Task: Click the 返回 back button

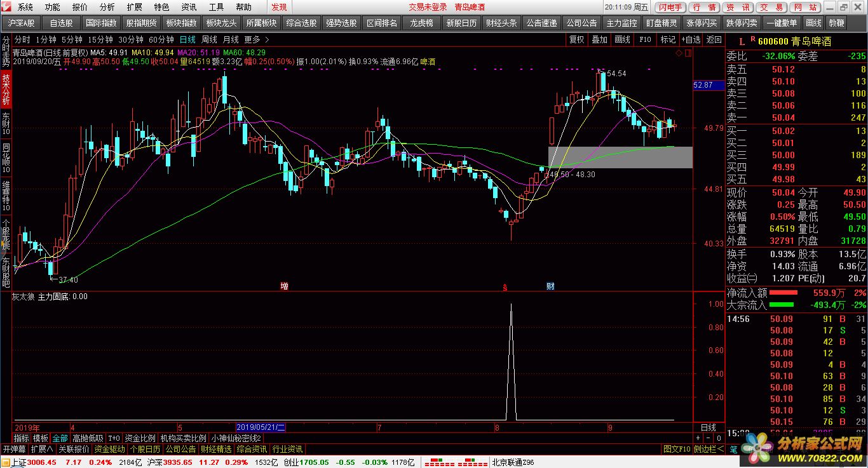Action: tap(714, 39)
